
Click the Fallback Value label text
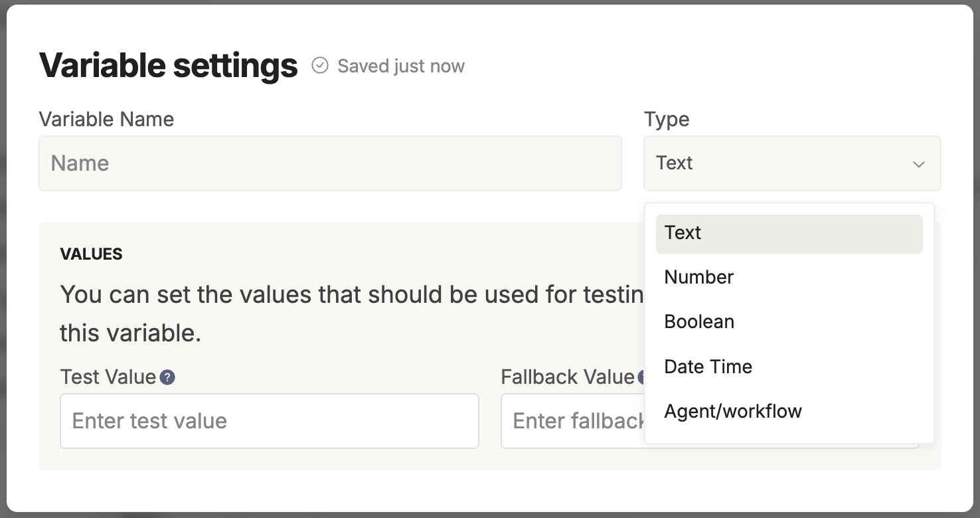click(x=567, y=377)
